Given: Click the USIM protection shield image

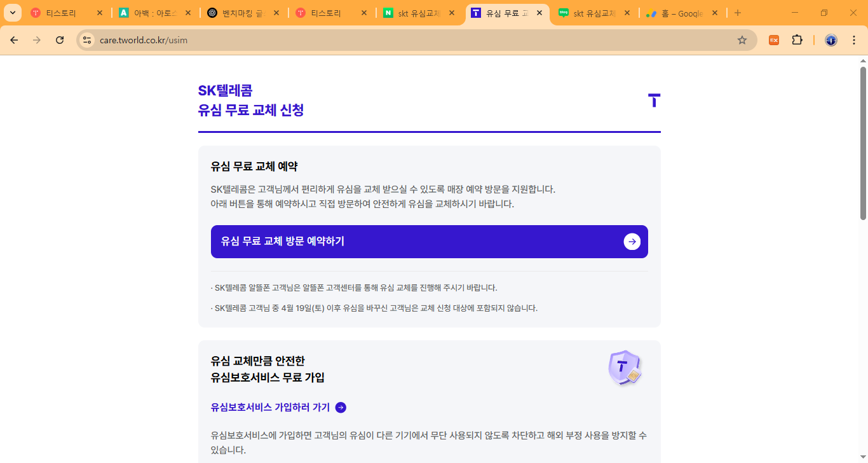Looking at the screenshot, I should [625, 368].
